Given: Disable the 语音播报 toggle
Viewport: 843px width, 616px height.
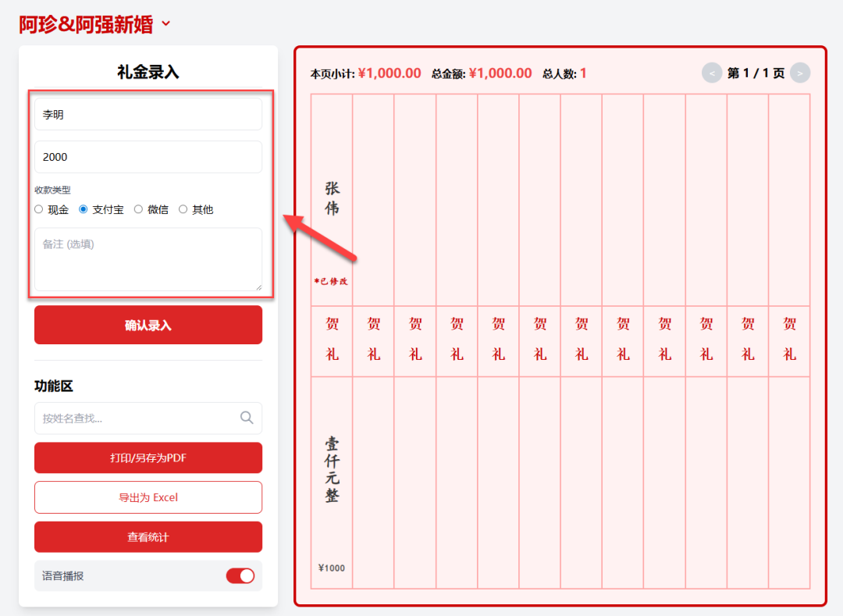Looking at the screenshot, I should (240, 574).
